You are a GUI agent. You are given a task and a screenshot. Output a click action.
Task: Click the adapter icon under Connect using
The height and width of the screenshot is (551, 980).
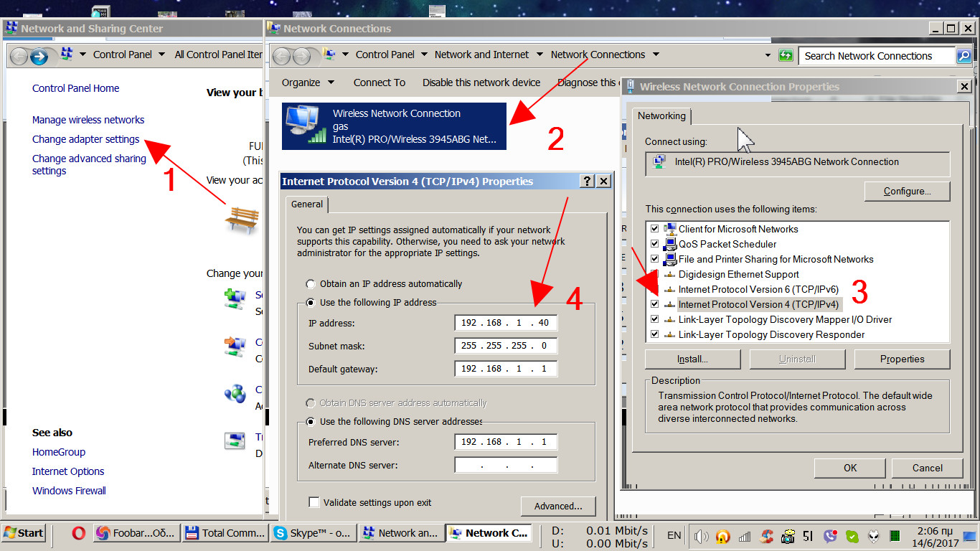coord(659,163)
